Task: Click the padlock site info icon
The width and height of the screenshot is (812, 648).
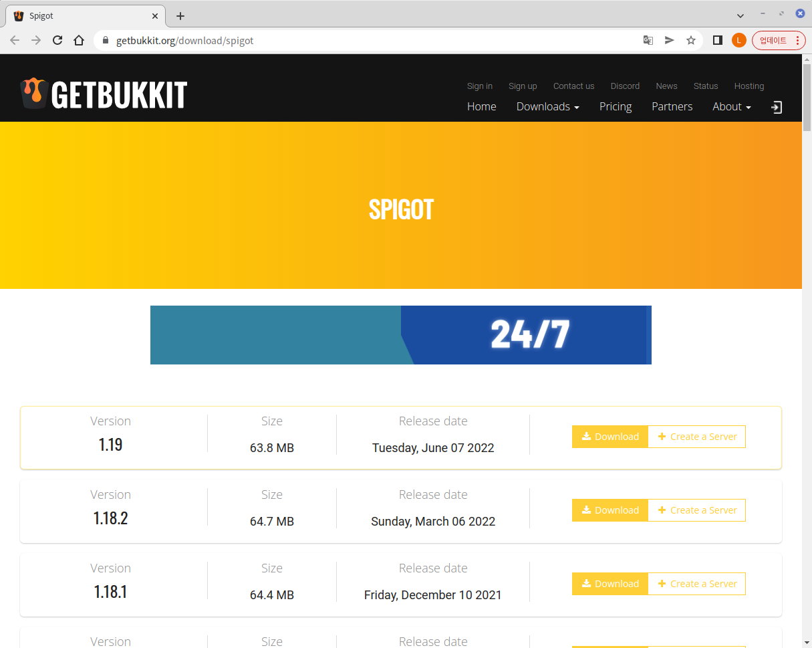Action: click(x=105, y=40)
